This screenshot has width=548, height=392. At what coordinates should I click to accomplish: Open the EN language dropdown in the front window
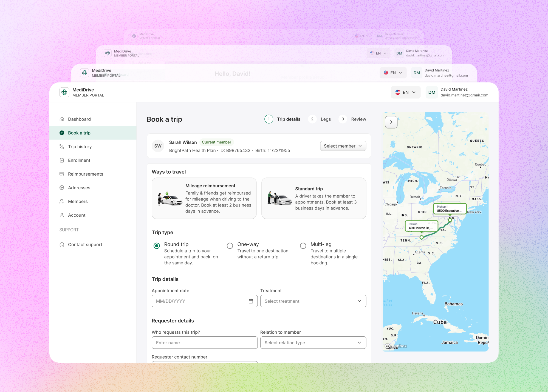tap(406, 92)
